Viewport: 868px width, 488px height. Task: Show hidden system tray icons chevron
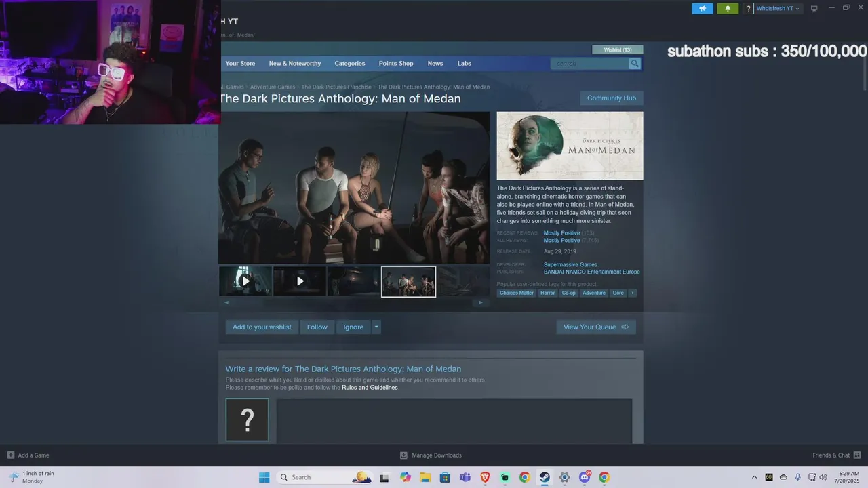(754, 477)
